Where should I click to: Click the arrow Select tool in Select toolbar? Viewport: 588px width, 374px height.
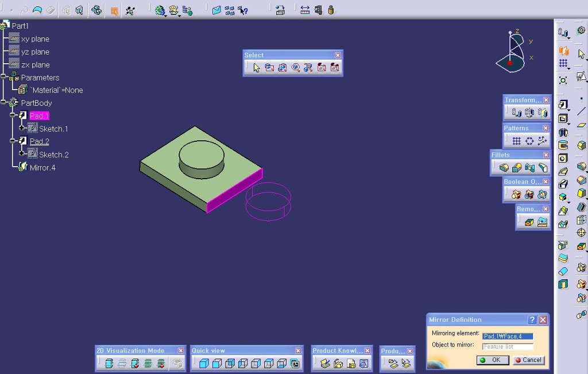pyautogui.click(x=256, y=68)
